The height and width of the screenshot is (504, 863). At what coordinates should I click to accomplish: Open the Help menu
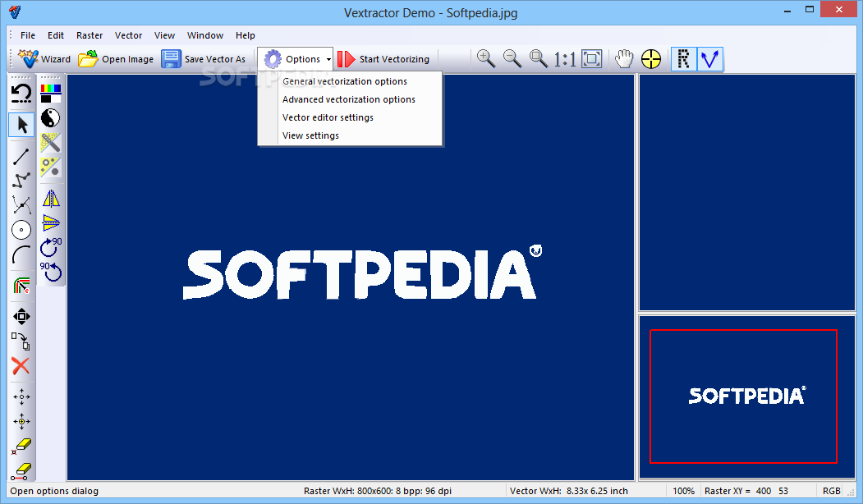(246, 35)
